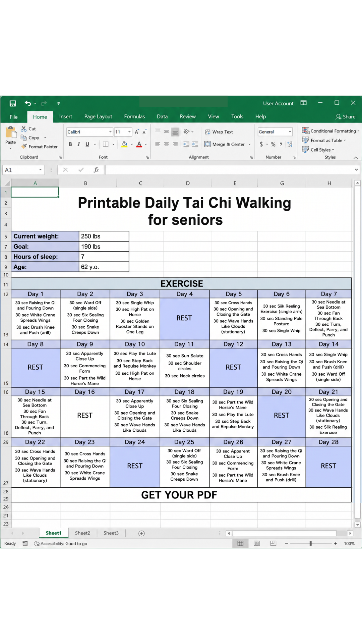Select Page Layout view icon in status bar
Screen dimensions: 362x644
(x=257, y=543)
